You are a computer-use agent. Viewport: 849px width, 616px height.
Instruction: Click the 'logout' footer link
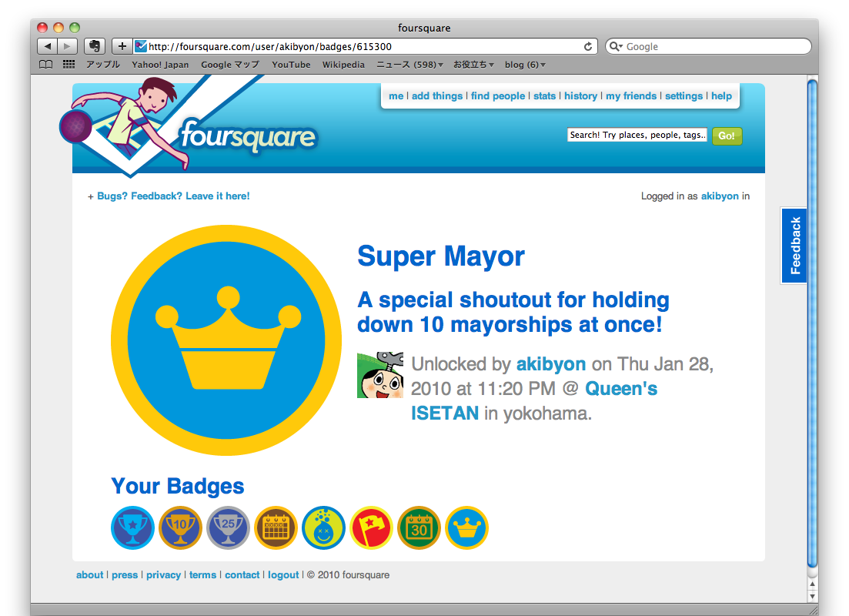click(x=283, y=575)
